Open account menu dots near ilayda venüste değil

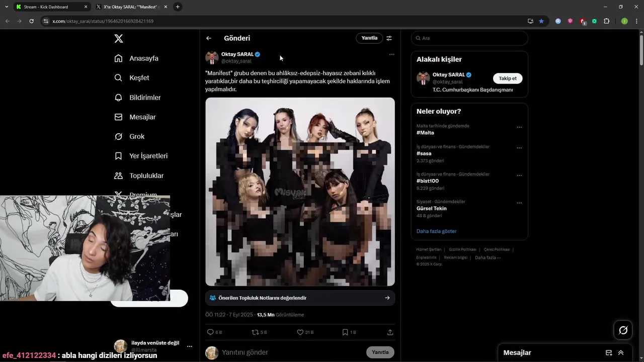click(190, 346)
